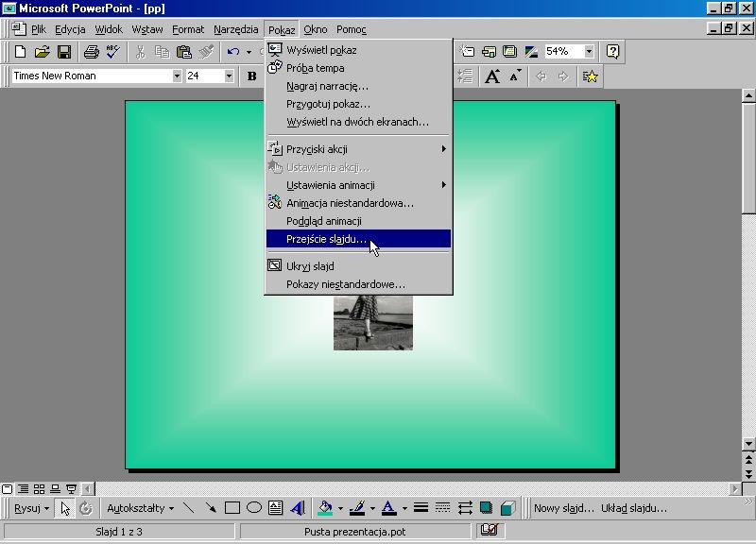Select Podgląd animacji entry

coord(358,221)
